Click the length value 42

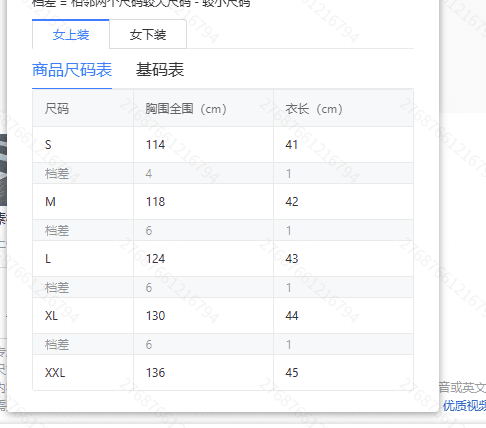coord(292,202)
